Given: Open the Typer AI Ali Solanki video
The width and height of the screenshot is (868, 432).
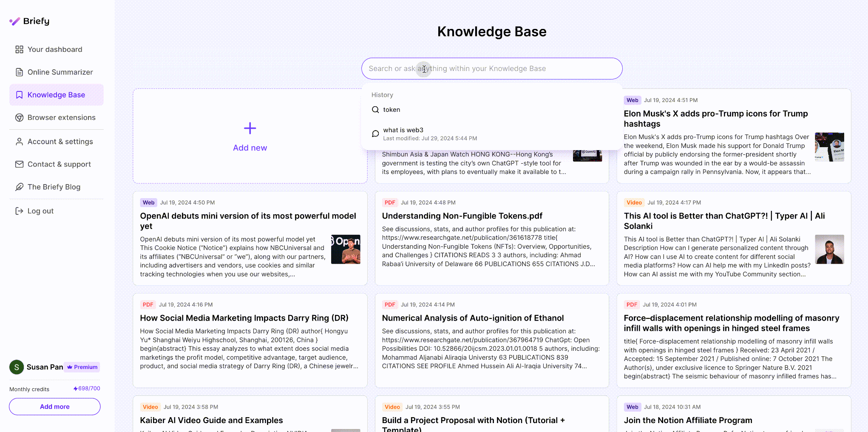Looking at the screenshot, I should [724, 221].
